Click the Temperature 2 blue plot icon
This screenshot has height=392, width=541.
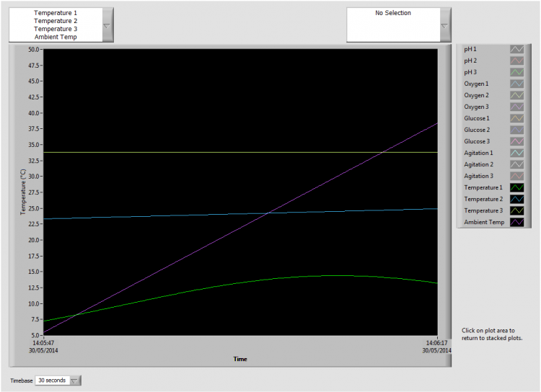point(517,200)
